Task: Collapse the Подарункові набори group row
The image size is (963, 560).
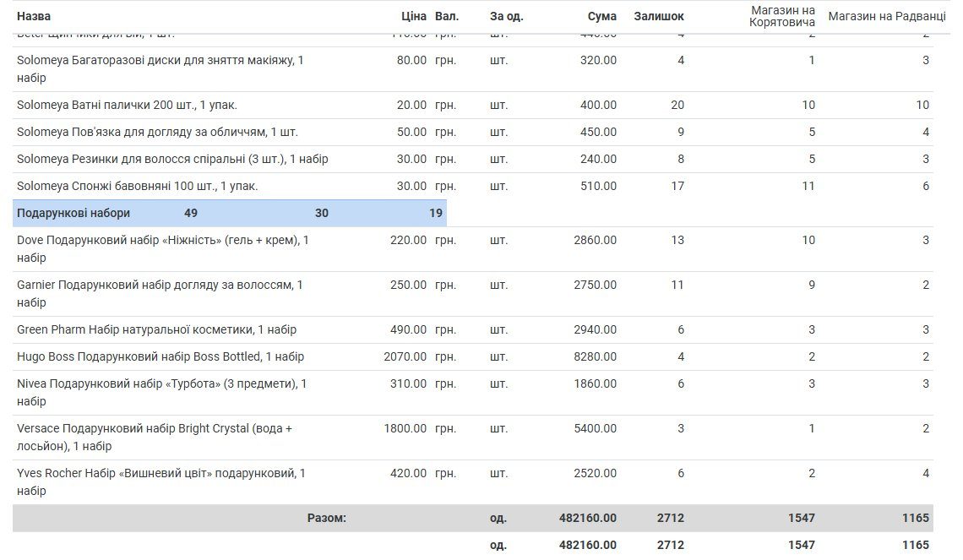Action: (x=230, y=213)
